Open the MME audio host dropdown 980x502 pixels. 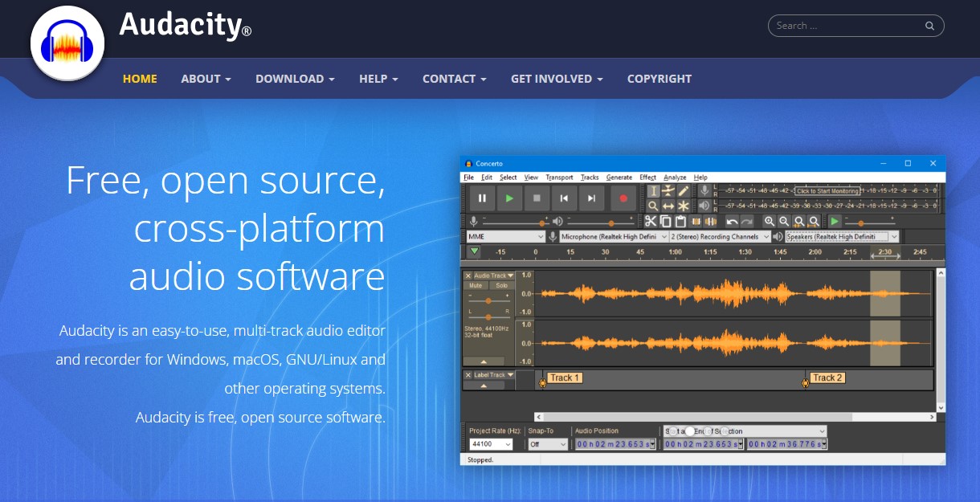506,237
